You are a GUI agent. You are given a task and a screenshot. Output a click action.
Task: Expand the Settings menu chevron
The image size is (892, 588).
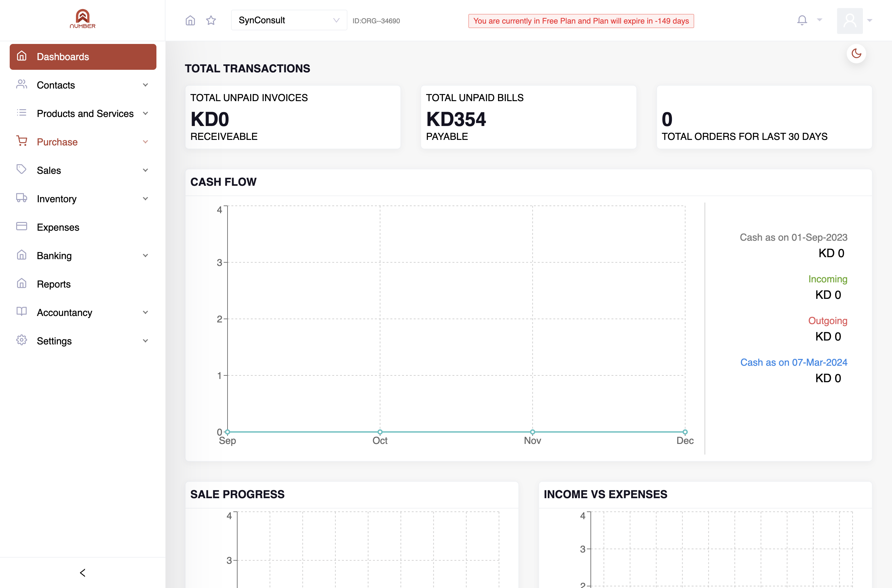[x=145, y=341]
